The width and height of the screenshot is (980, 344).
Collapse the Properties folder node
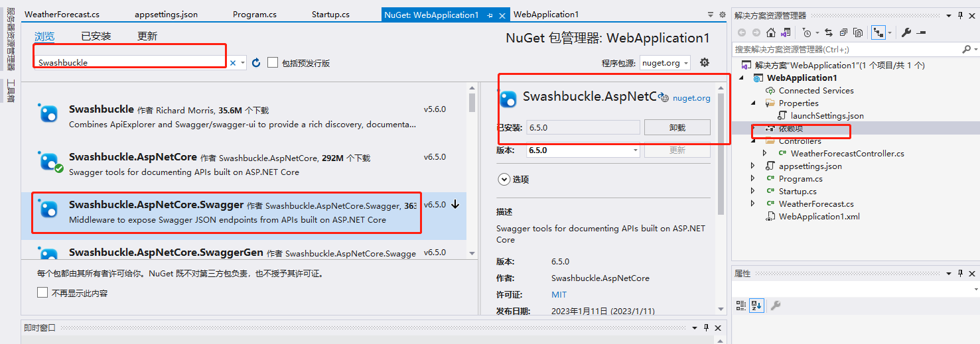(753, 103)
